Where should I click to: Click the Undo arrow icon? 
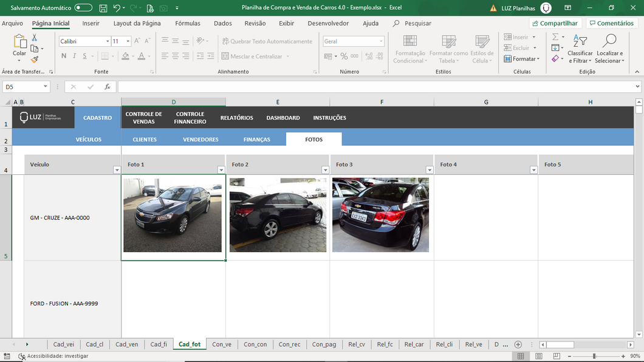[117, 8]
